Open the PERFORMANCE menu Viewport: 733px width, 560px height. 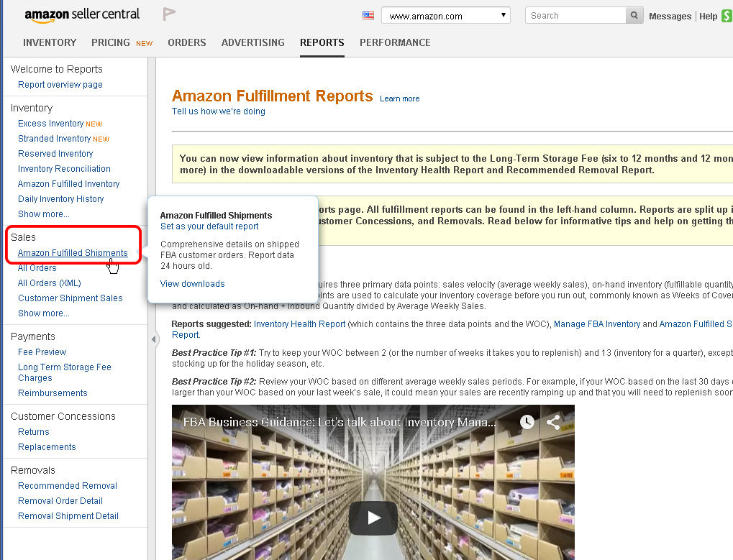(395, 42)
